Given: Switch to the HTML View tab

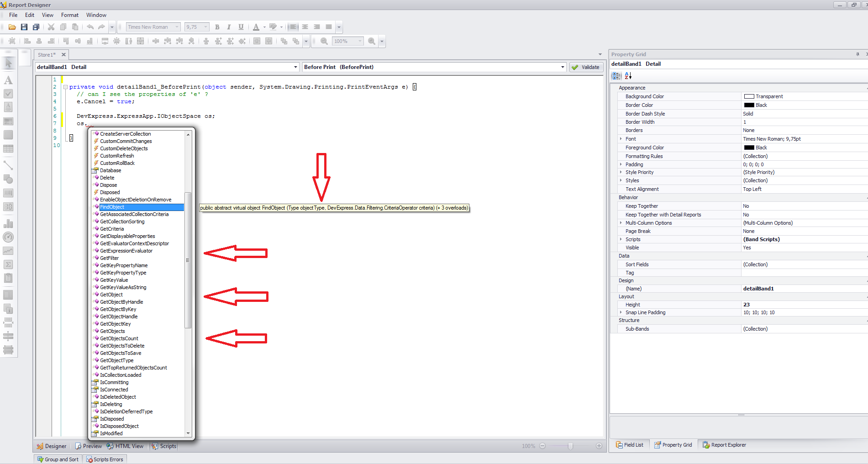Looking at the screenshot, I should pos(125,446).
